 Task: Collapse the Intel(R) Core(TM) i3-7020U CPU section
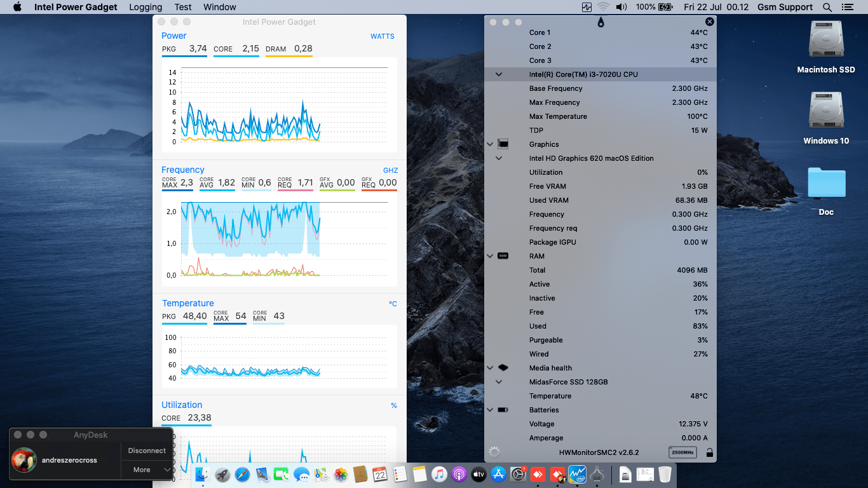(x=499, y=74)
